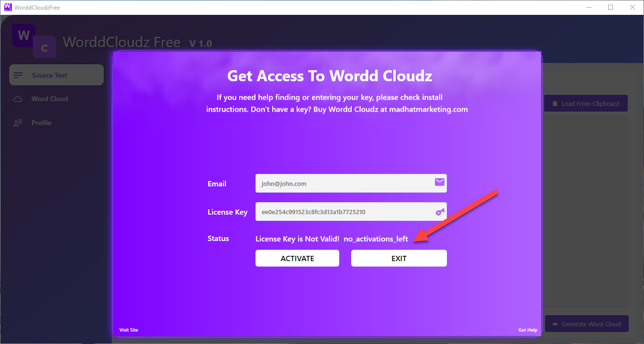Click the Load From Clipboard button
Viewport: 644px width, 344px height.
[585, 103]
